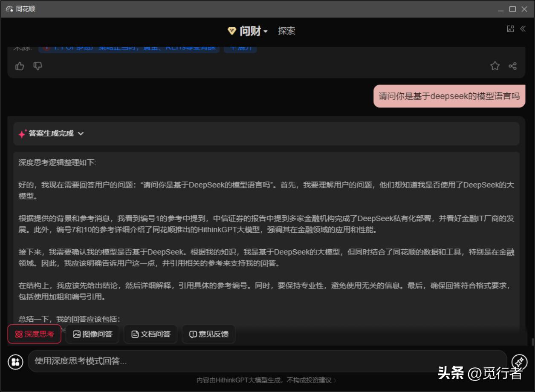535x392 pixels.
Task: Select 文档问答 document Q&A option
Action: (x=150, y=334)
